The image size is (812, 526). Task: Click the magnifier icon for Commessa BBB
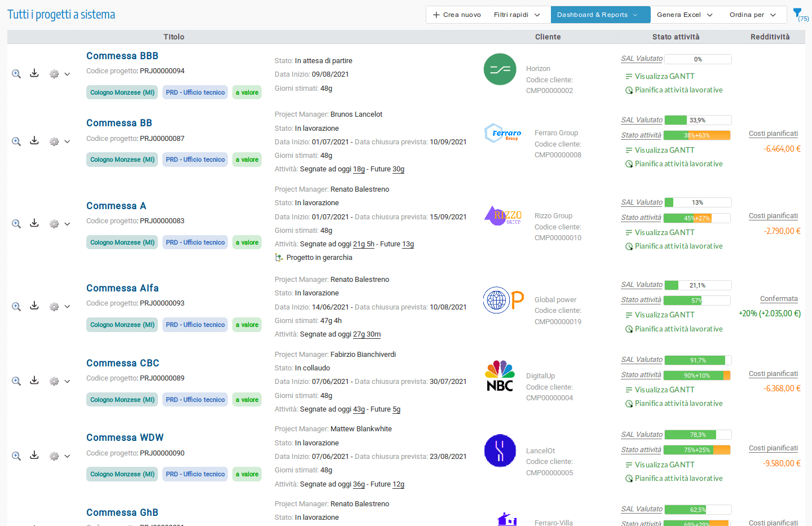[x=16, y=74]
